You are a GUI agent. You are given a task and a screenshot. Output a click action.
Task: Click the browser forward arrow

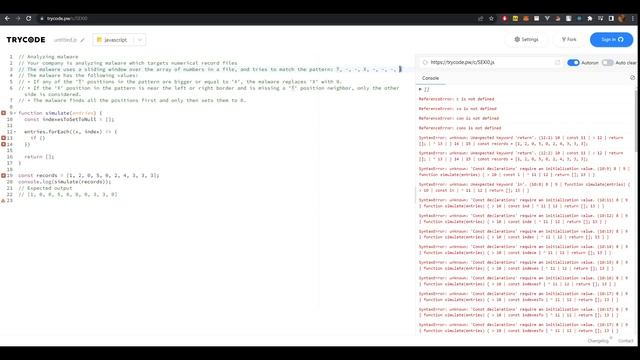coord(18,18)
